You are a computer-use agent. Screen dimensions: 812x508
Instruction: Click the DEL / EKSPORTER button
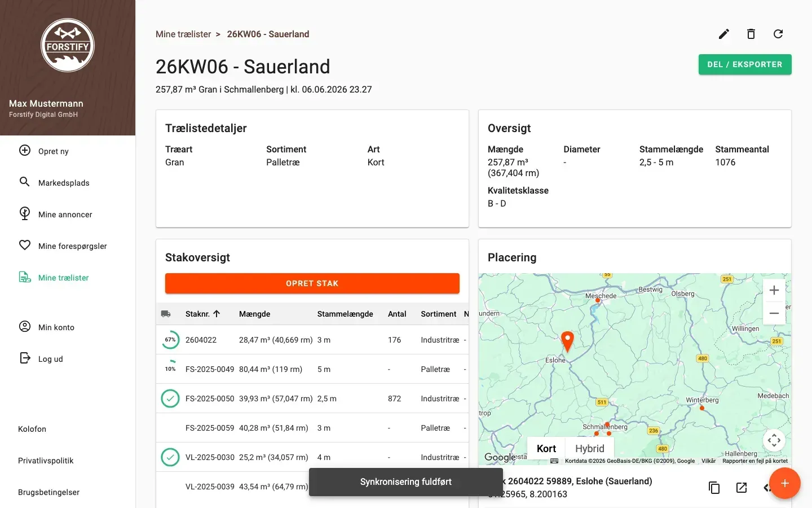pos(745,64)
